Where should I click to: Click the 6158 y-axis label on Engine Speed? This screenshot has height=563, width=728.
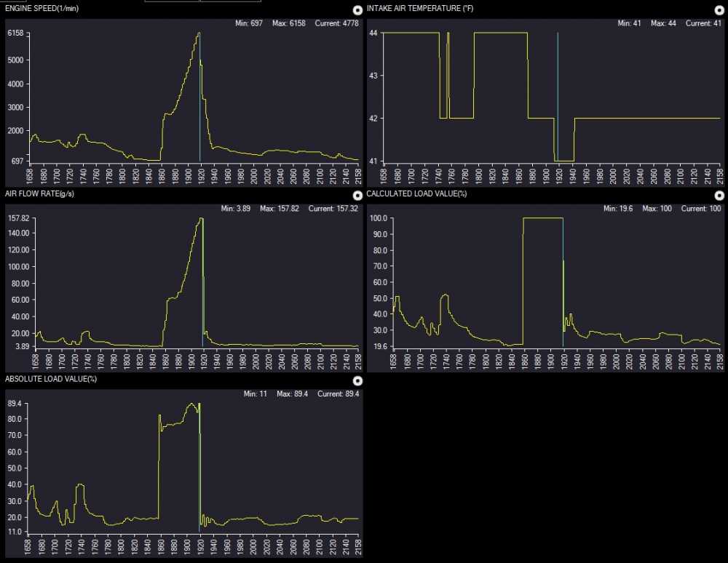16,33
